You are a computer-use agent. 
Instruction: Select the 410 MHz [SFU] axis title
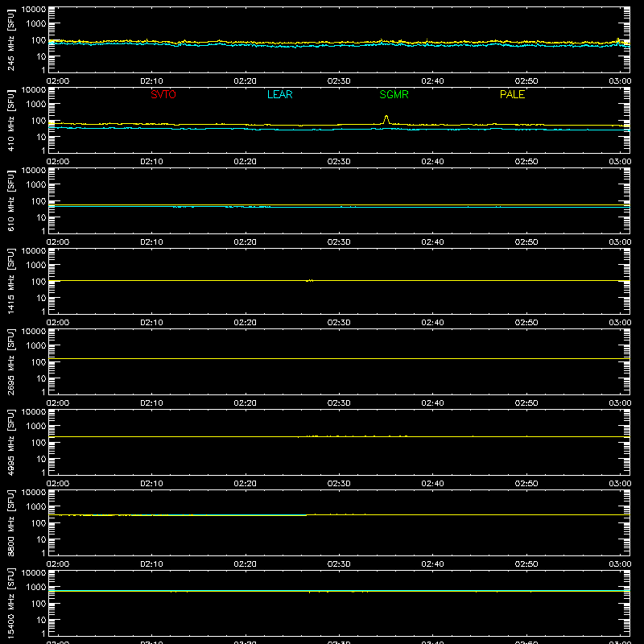pos(10,120)
